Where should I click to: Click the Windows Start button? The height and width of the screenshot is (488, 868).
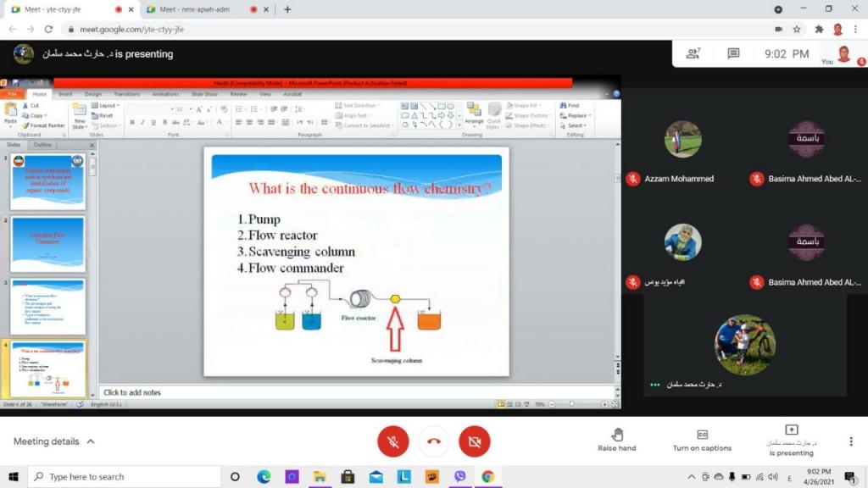coord(13,476)
